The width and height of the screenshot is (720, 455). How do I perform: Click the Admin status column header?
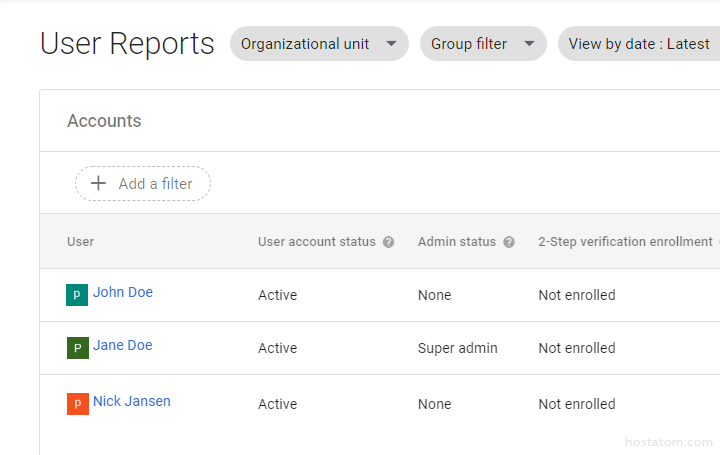(456, 242)
